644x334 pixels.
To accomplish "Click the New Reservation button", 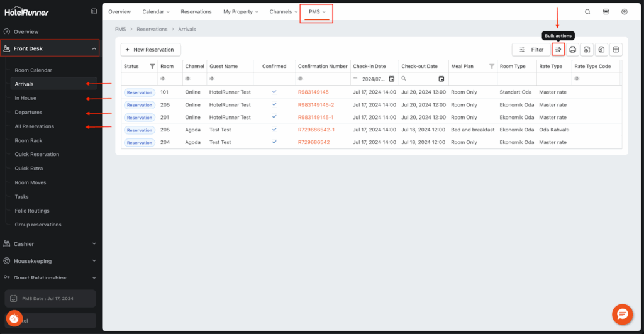I will pos(151,50).
